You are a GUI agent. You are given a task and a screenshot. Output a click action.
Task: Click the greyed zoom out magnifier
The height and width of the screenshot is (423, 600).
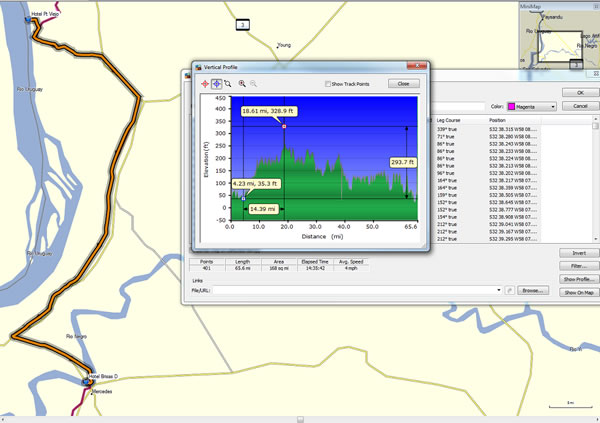tap(253, 83)
